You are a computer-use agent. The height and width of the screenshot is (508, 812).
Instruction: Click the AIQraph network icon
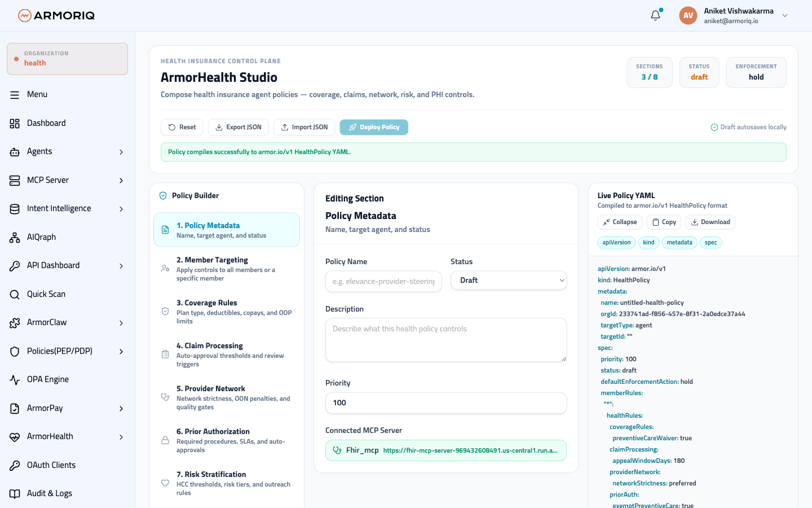click(x=15, y=237)
